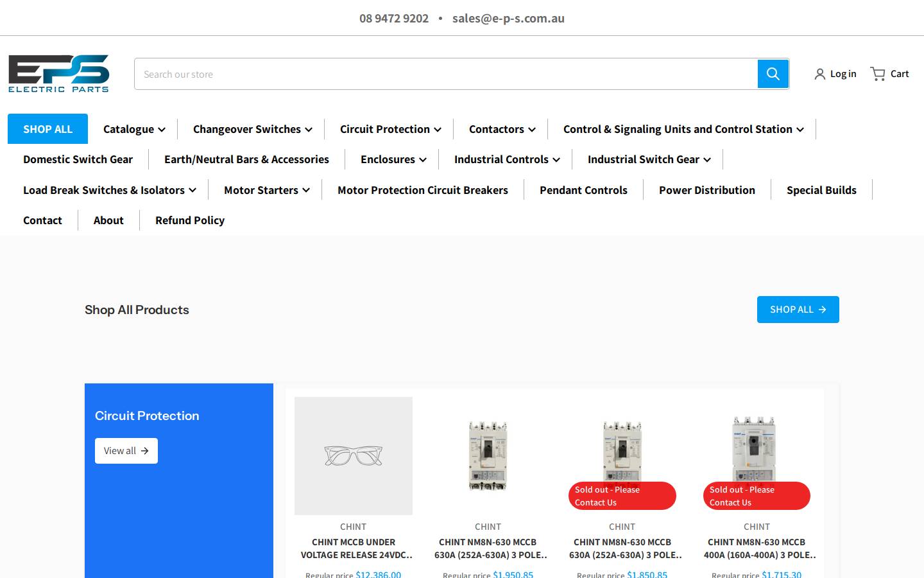Image resolution: width=924 pixels, height=578 pixels.
Task: Expand the Contactors dropdown
Action: tap(502, 129)
